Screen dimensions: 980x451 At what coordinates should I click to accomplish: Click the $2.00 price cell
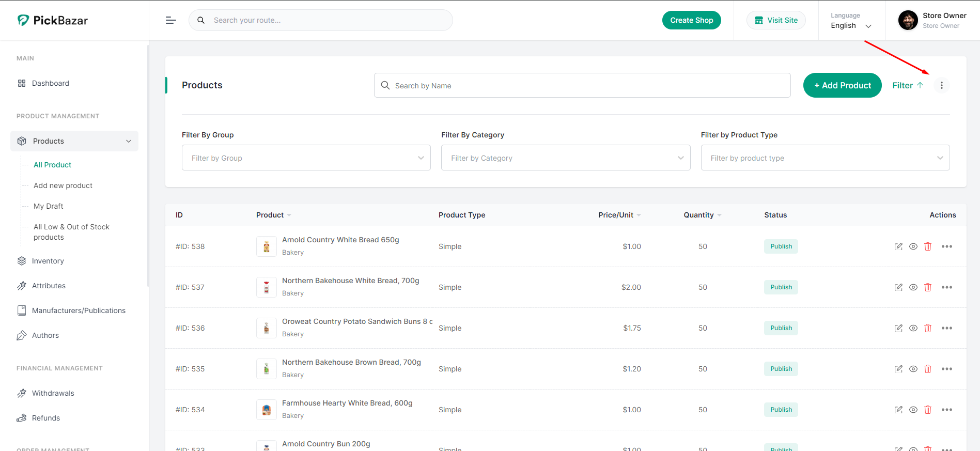coord(631,287)
